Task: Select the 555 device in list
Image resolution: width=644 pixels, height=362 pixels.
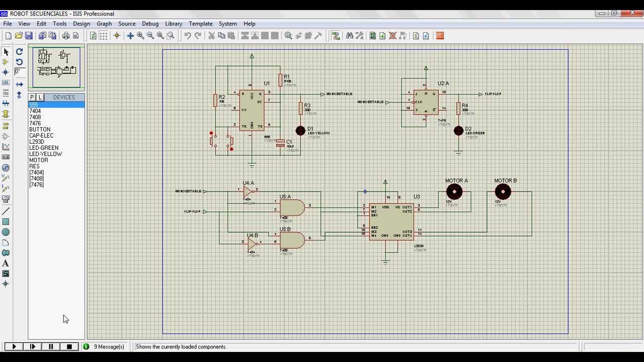Action: pyautogui.click(x=56, y=105)
